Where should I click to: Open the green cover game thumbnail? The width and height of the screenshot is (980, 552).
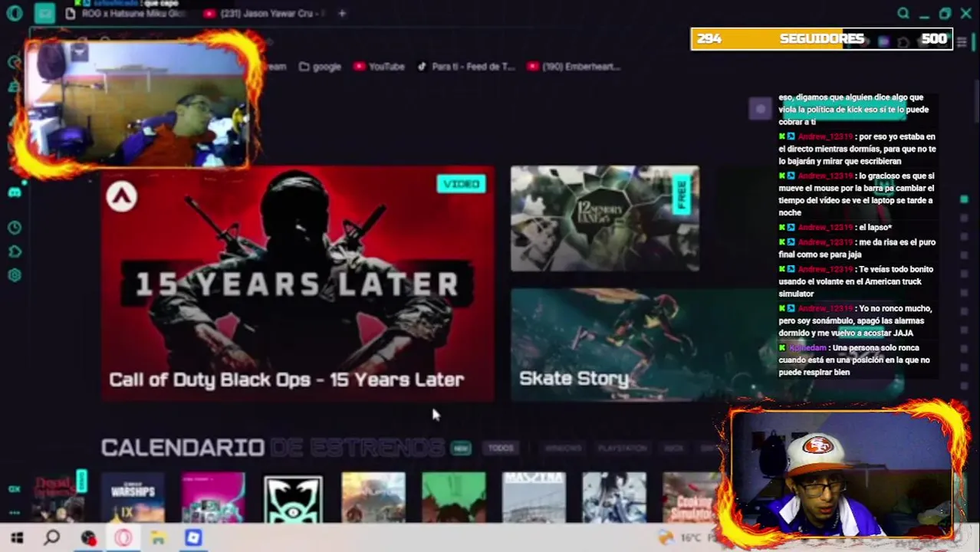click(453, 498)
